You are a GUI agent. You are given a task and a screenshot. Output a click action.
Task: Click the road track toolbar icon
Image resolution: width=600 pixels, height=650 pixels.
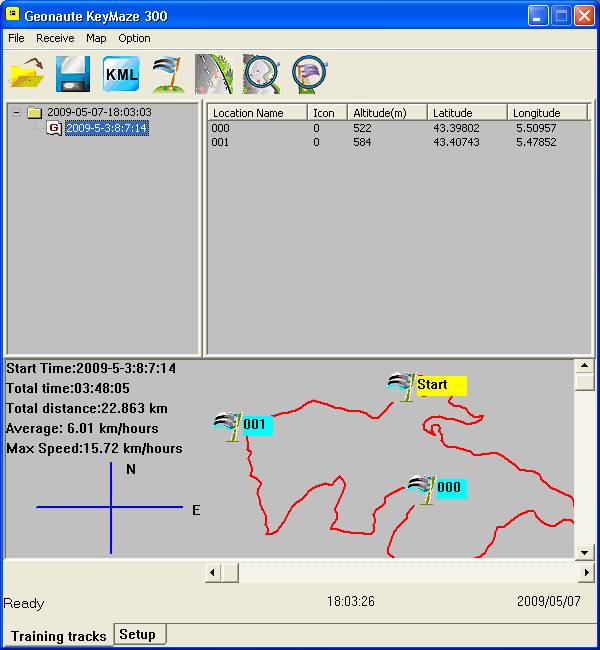214,74
